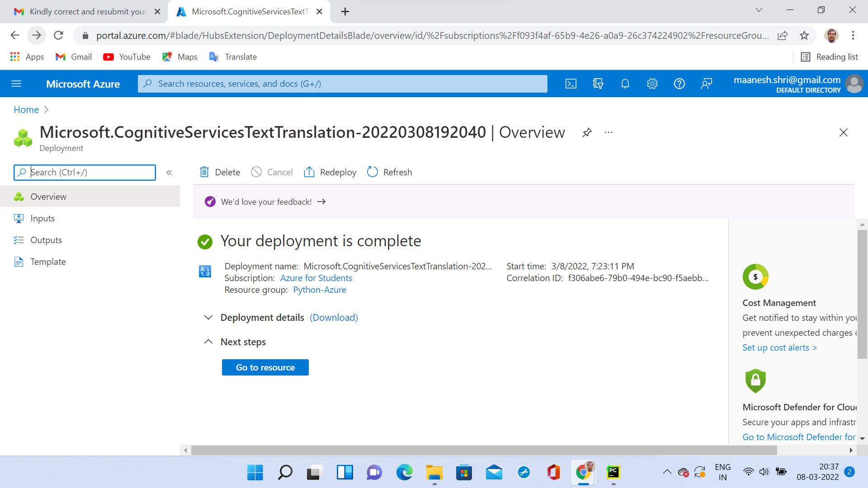Delete the deployment

[219, 172]
